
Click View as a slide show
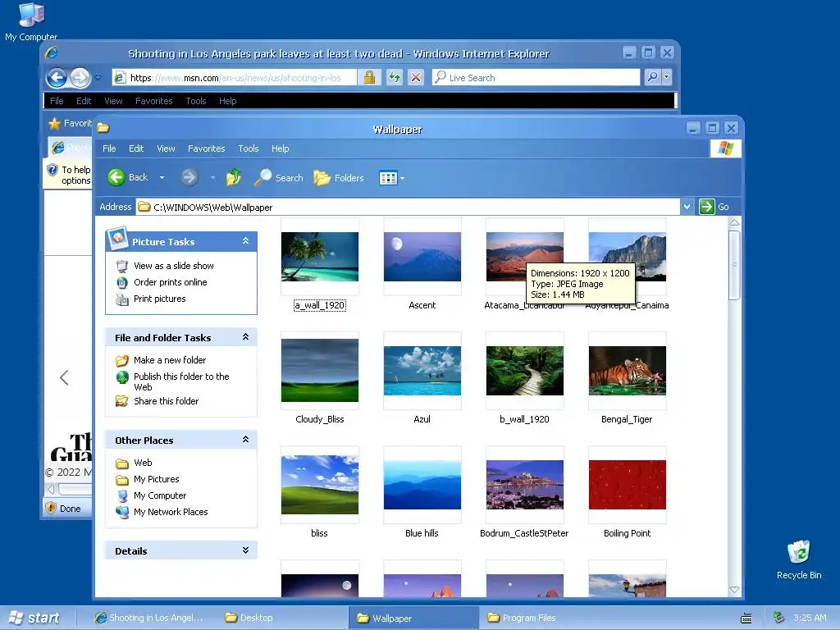[174, 266]
